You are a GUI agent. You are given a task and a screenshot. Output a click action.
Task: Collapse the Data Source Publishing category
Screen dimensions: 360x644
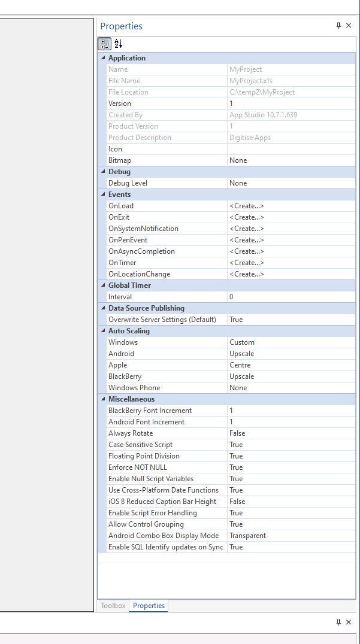click(x=103, y=308)
